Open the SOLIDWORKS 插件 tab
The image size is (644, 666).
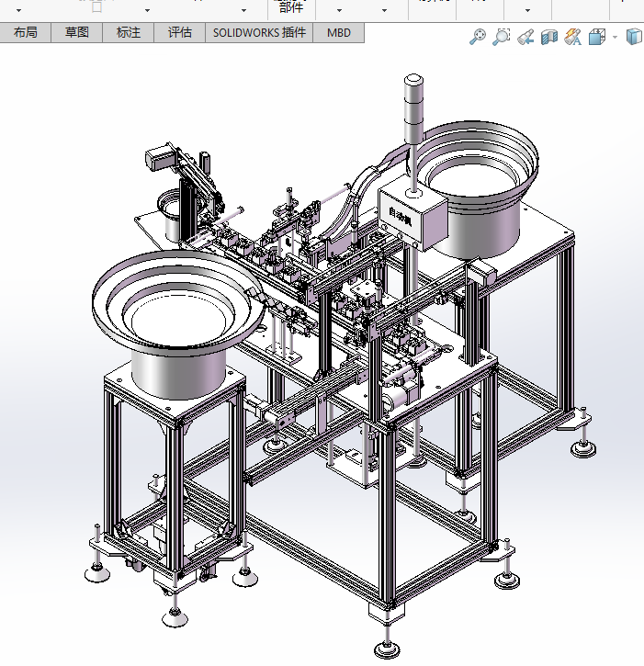(x=259, y=32)
